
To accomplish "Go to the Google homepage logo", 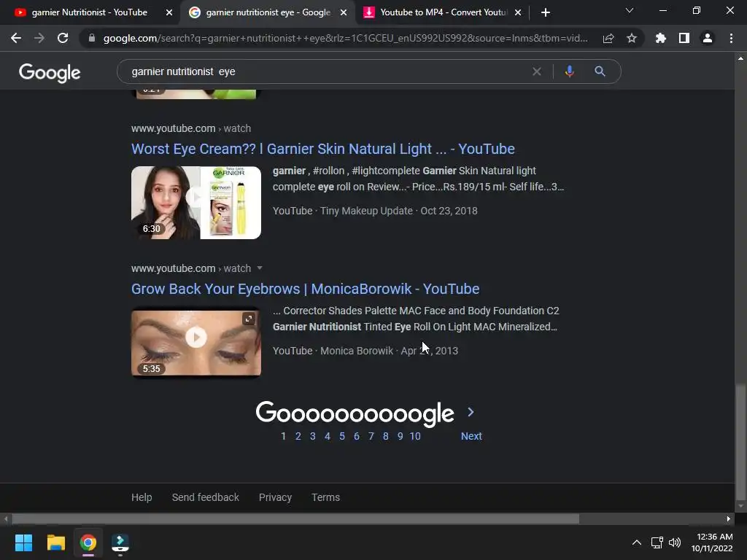I will tap(50, 73).
